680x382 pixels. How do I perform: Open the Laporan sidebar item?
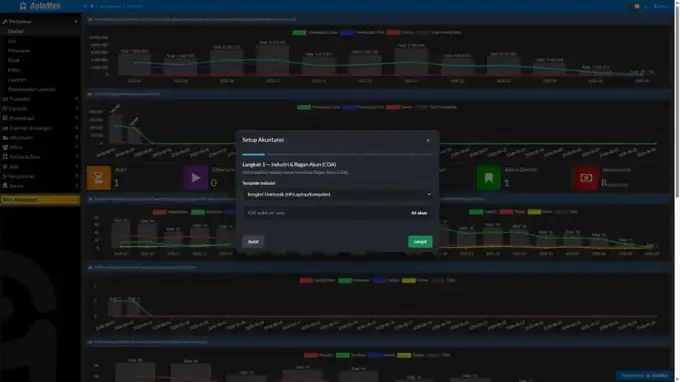click(17, 80)
